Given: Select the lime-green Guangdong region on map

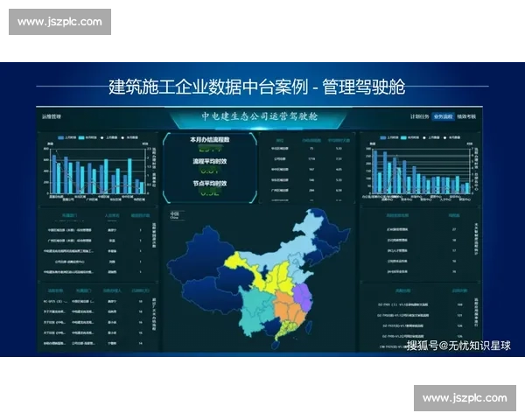Looking at the screenshot, I should [x=288, y=329].
